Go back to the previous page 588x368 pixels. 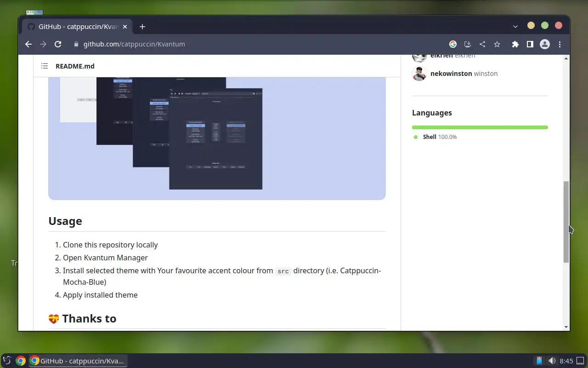coord(28,44)
